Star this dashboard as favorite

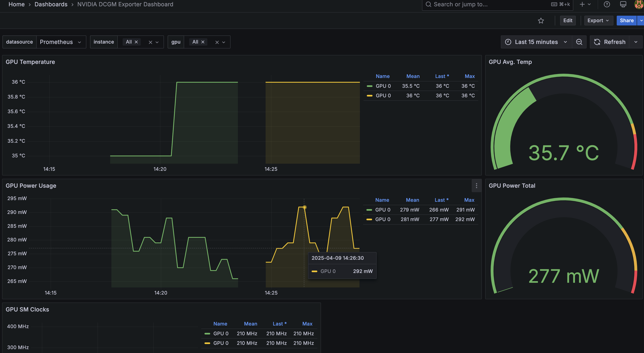[541, 21]
